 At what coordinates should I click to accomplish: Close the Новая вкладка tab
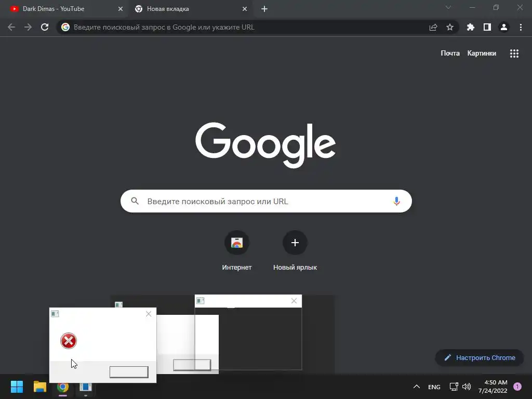245,9
